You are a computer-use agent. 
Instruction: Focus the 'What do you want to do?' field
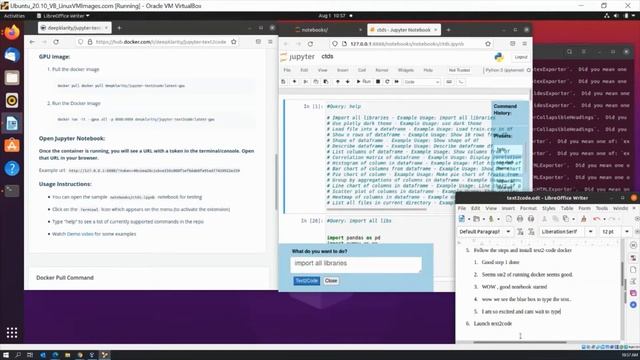pos(356,264)
